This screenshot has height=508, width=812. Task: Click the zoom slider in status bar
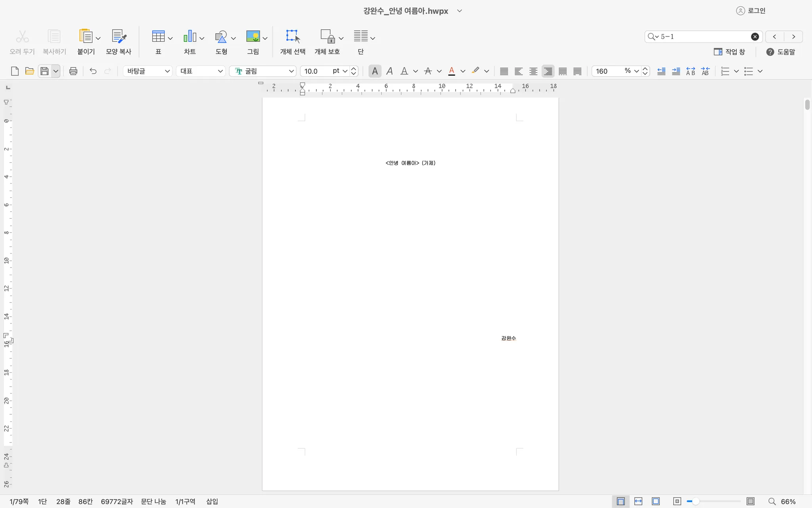(695, 502)
